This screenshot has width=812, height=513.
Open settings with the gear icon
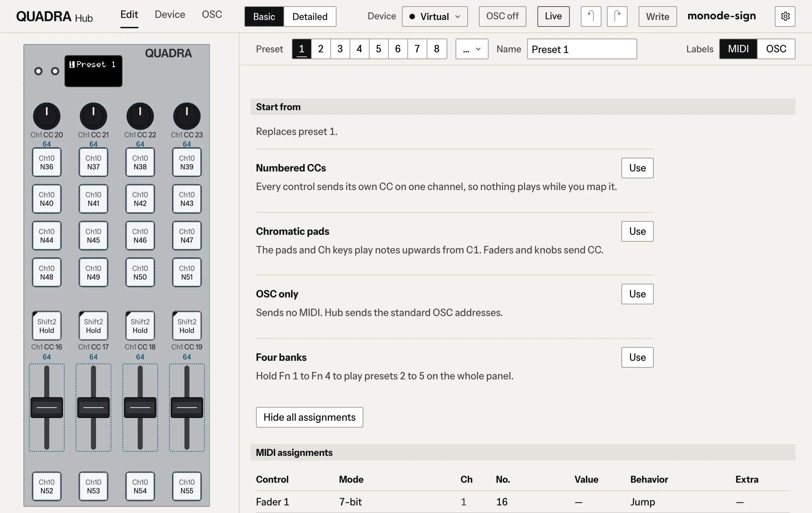pyautogui.click(x=785, y=16)
